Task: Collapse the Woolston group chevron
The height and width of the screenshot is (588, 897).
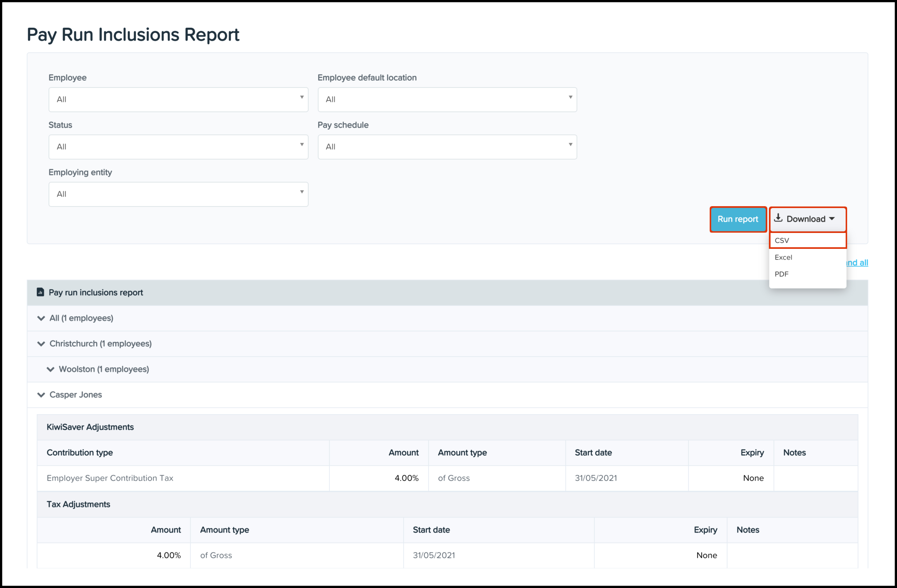Action: (x=50, y=370)
